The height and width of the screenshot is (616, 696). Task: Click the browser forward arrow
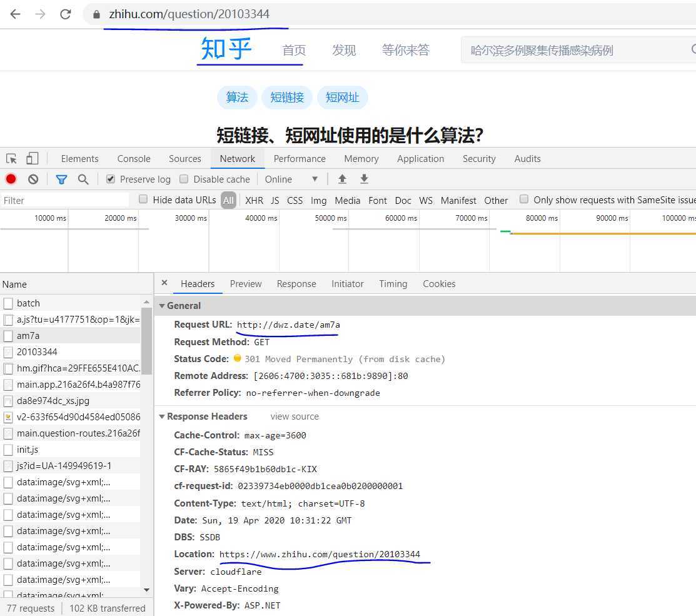[x=41, y=14]
